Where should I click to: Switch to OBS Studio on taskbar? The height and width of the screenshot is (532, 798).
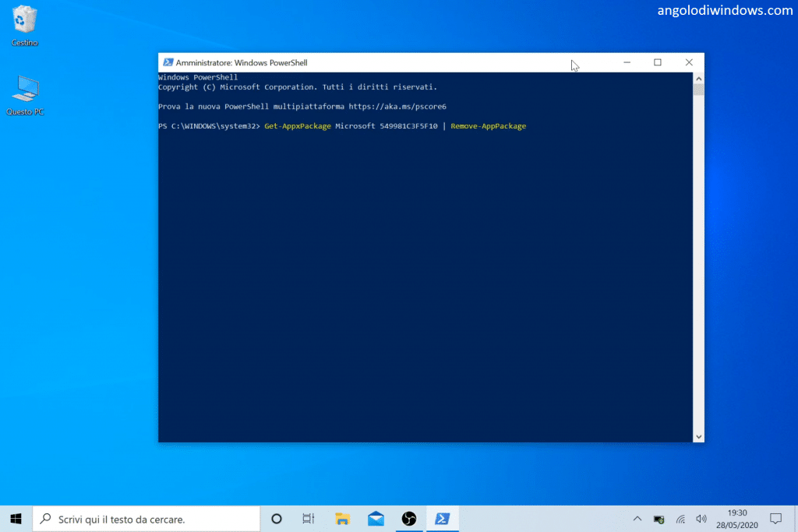409,518
